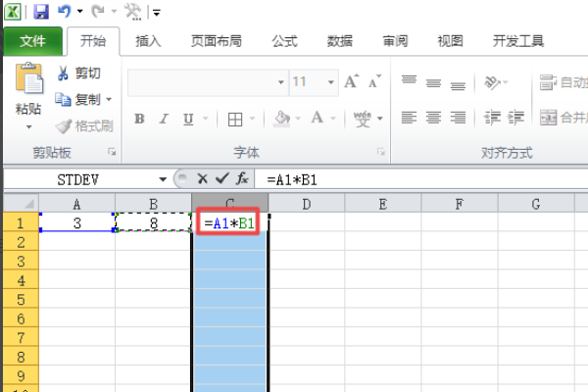The image size is (588, 392).
Task: Open the Customize Quick Access Toolbar menu
Action: tap(157, 13)
